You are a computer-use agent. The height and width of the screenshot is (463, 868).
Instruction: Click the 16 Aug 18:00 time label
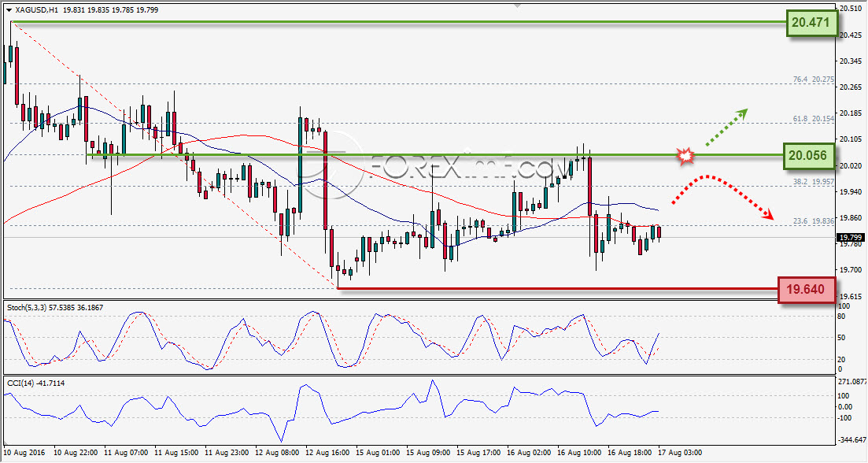coord(630,453)
